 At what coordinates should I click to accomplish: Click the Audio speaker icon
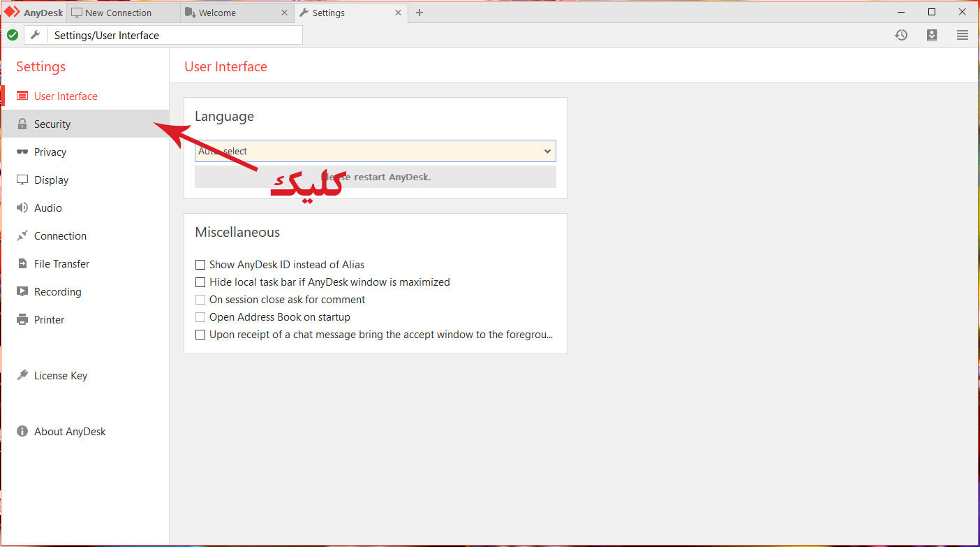[22, 208]
